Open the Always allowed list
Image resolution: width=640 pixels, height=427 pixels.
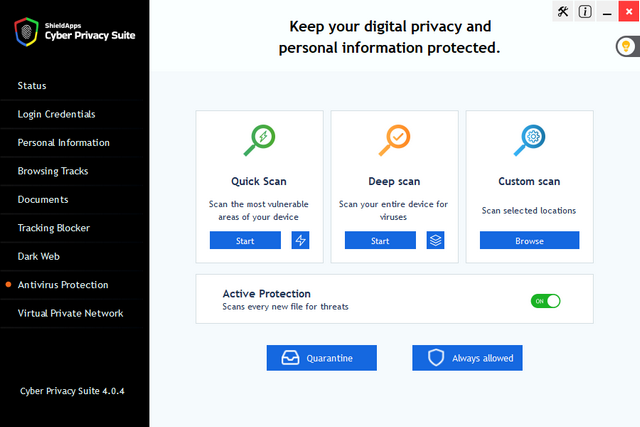tap(467, 357)
